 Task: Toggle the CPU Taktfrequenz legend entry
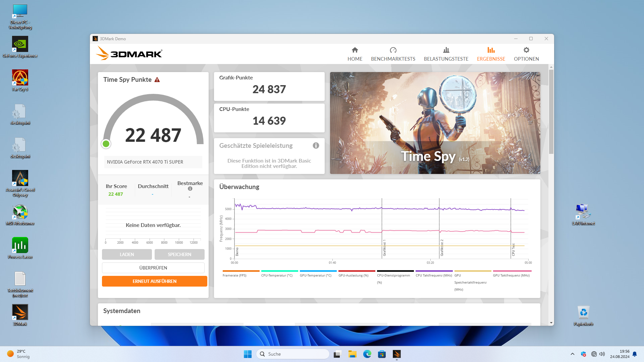pyautogui.click(x=433, y=276)
